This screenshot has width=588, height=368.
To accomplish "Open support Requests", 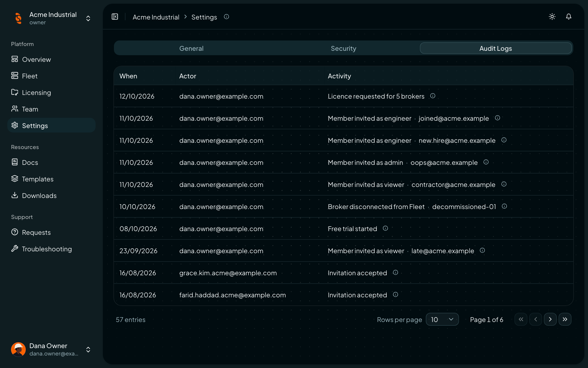I will coord(51,232).
